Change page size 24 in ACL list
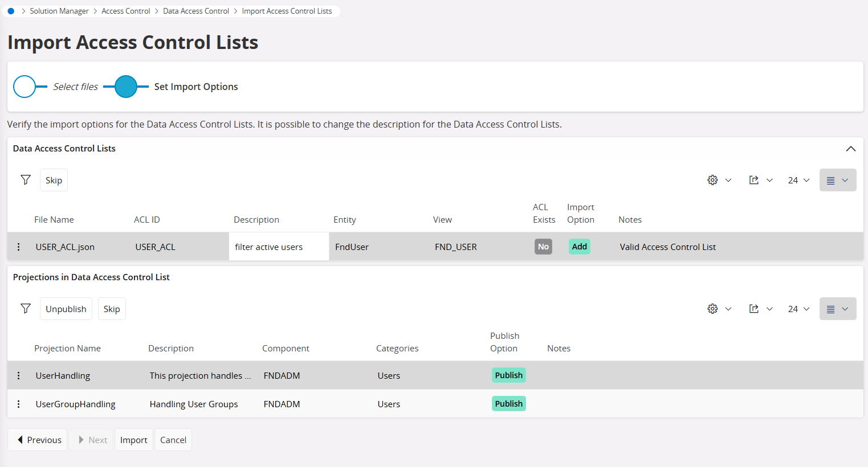This screenshot has height=467, width=868. (798, 180)
